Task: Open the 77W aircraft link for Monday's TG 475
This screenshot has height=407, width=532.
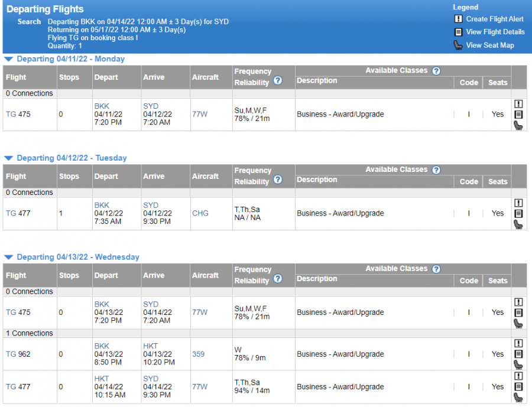Action: (200, 114)
